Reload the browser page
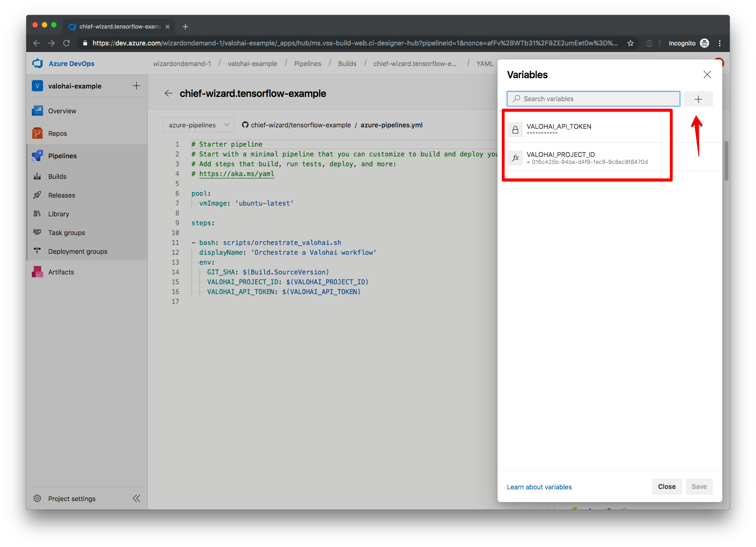Screen dimensions: 756x547 66,43
